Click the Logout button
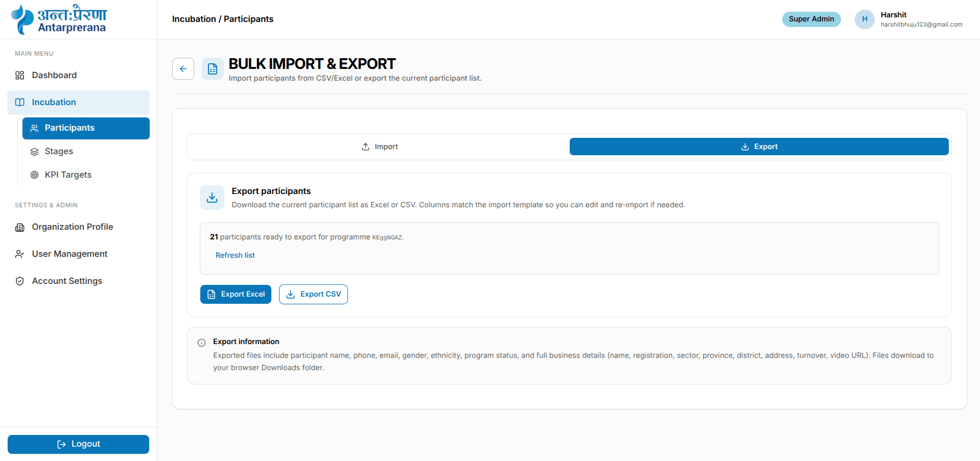The image size is (980, 461). coord(78,444)
